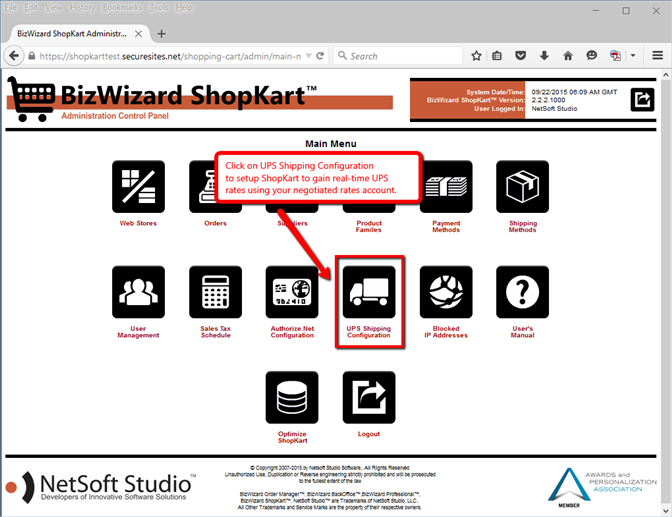This screenshot has height=517, width=672.
Task: Click the User Management link text
Action: point(138,332)
